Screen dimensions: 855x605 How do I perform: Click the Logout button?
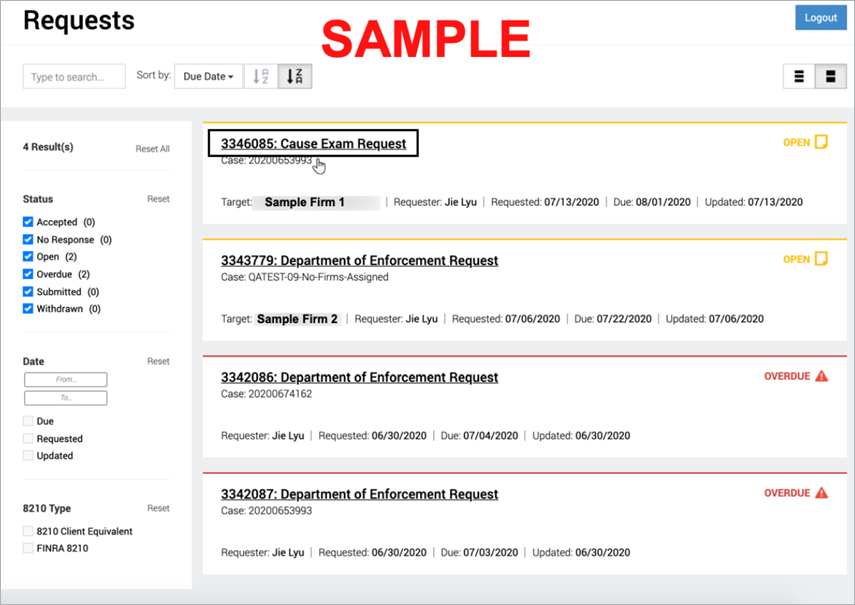[x=820, y=17]
